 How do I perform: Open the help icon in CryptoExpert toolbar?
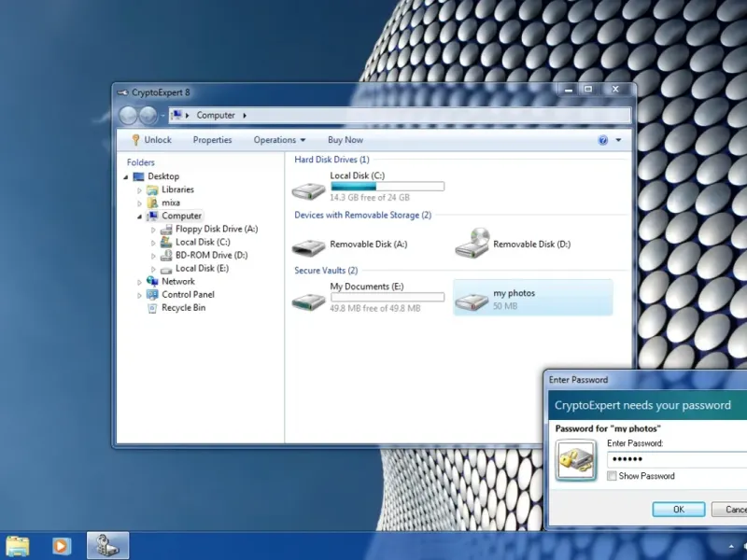click(x=602, y=140)
